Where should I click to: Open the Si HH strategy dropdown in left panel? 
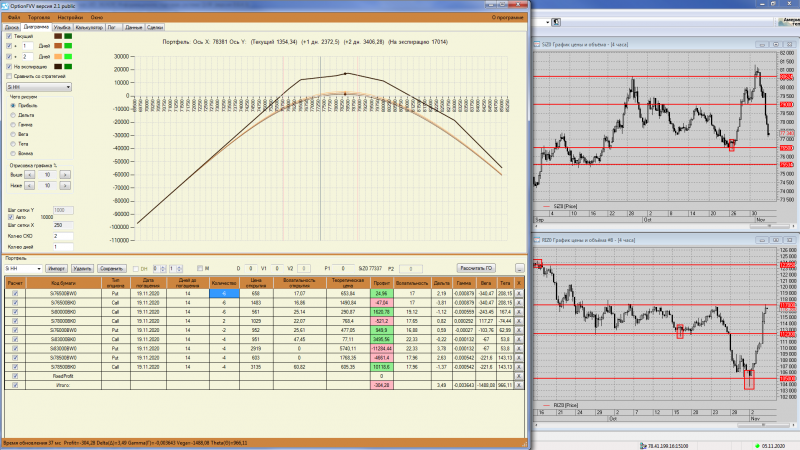click(x=39, y=87)
